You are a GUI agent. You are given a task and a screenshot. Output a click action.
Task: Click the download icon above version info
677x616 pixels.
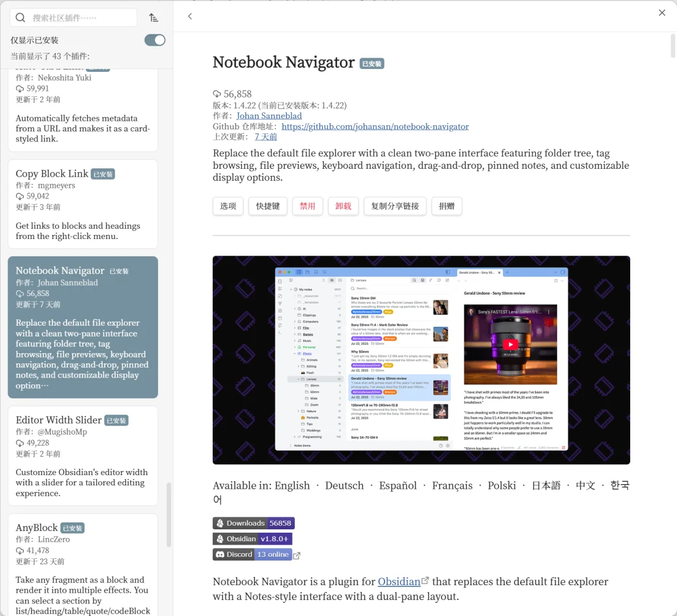pyautogui.click(x=217, y=94)
